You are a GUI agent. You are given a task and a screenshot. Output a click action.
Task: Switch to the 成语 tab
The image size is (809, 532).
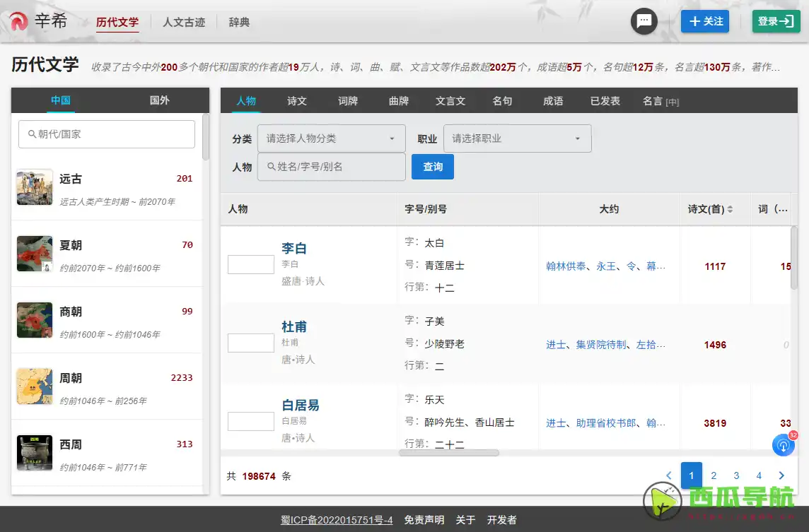pyautogui.click(x=553, y=100)
